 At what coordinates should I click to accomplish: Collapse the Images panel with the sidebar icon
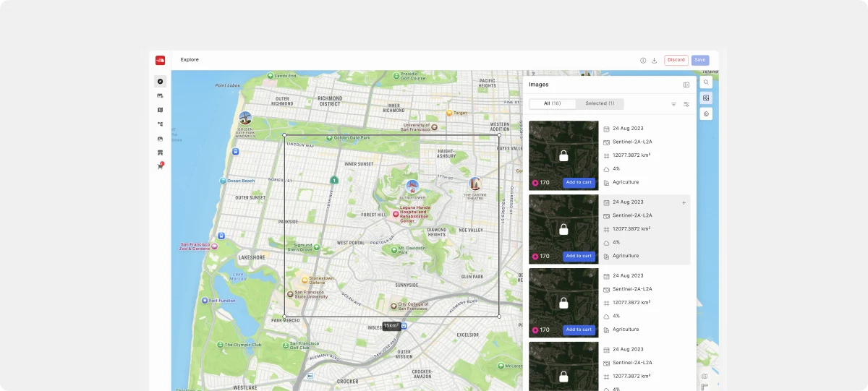click(x=686, y=85)
